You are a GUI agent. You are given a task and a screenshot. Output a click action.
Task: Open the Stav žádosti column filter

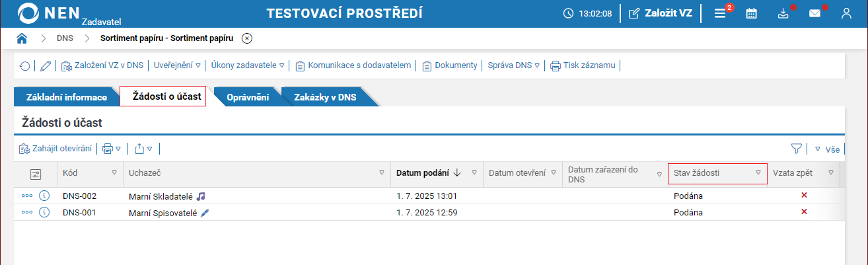tap(758, 173)
